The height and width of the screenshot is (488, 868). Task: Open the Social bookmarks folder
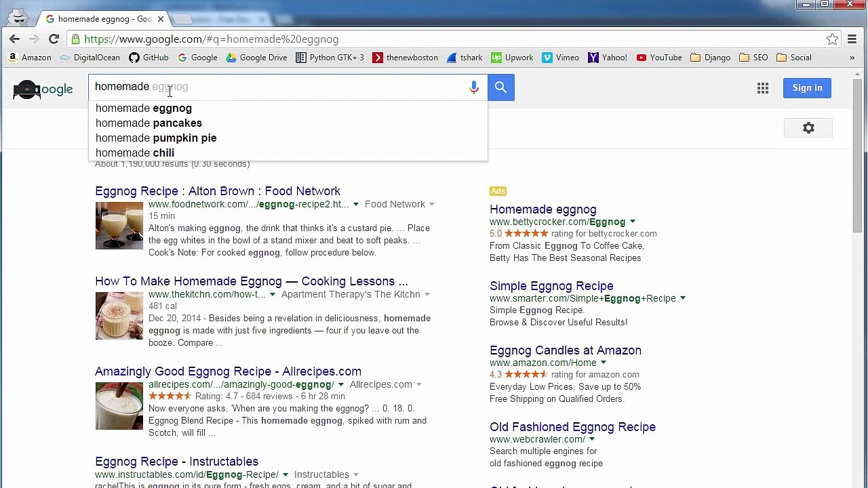(x=794, y=58)
